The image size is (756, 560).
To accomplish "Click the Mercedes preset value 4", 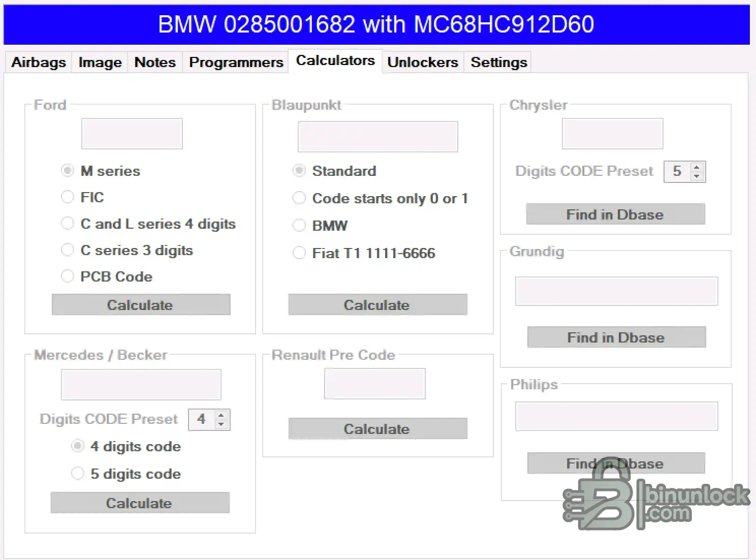I will [202, 419].
